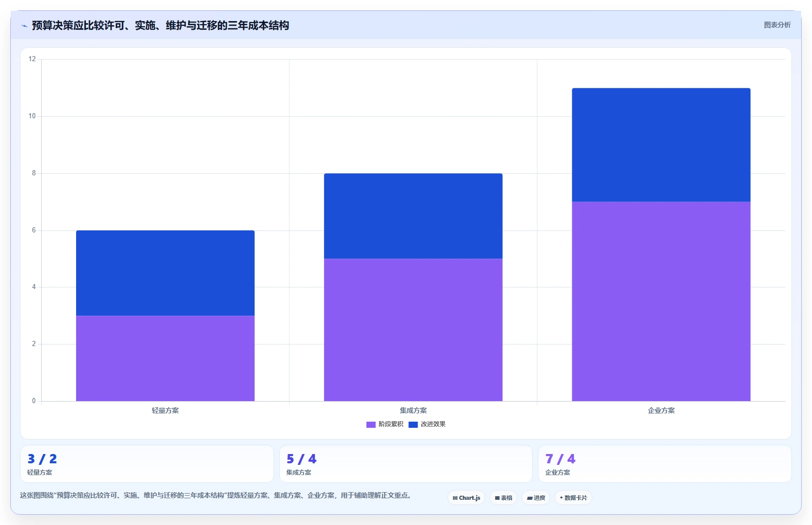
Task: Click the purple bar segment for 轻量方案
Action: pyautogui.click(x=165, y=358)
